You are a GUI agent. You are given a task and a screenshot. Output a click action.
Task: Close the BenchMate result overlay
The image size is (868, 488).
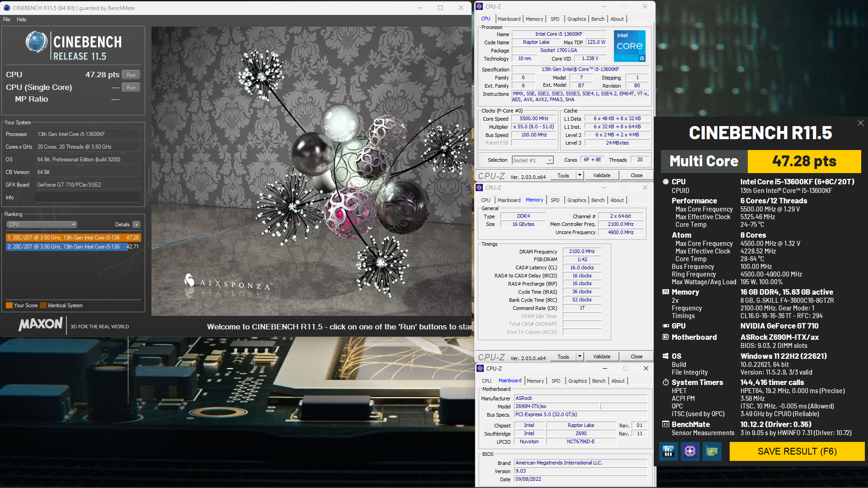[860, 123]
